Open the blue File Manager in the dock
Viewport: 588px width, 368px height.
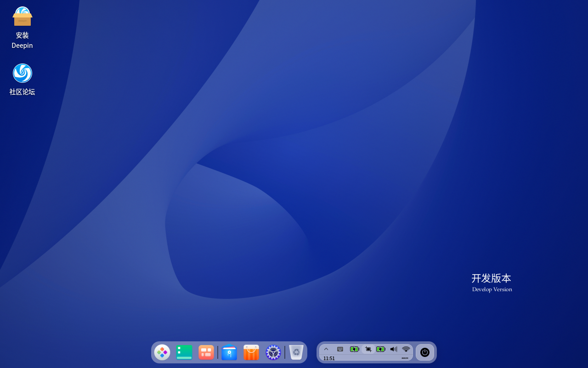[x=229, y=352]
